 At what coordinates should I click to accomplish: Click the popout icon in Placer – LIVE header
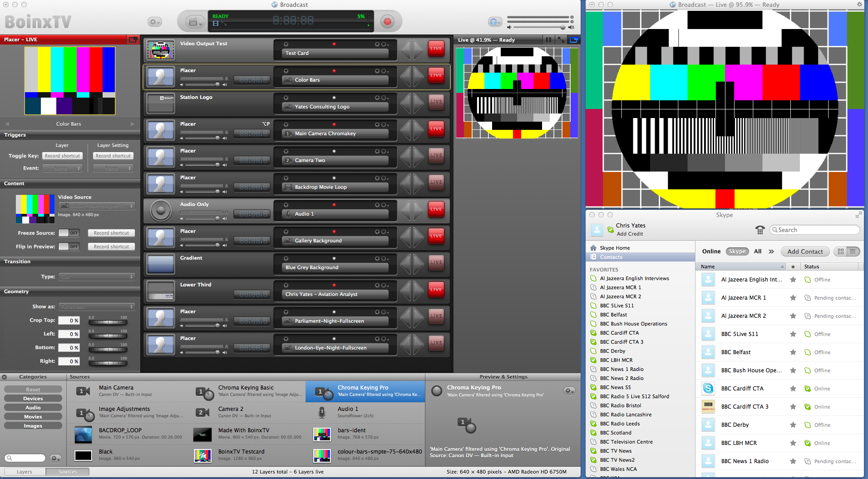(133, 40)
